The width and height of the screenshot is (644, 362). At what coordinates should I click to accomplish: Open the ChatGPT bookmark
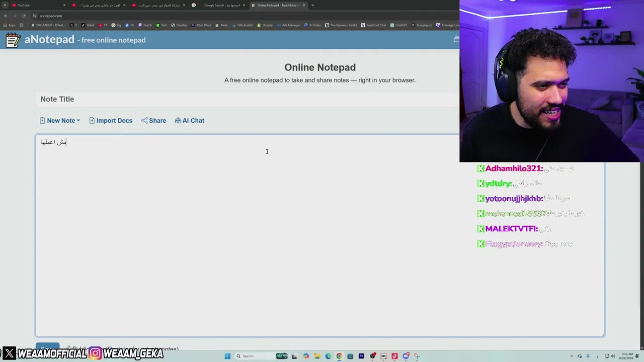coord(399,25)
